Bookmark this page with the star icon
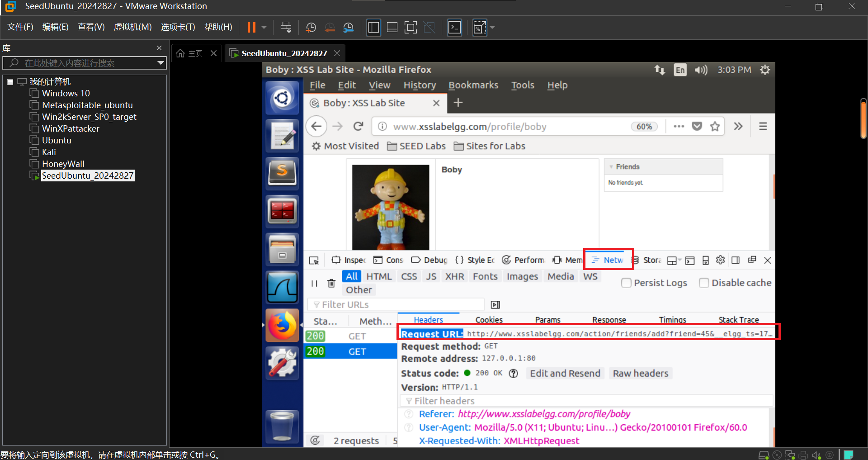The width and height of the screenshot is (868, 460). pyautogui.click(x=715, y=126)
